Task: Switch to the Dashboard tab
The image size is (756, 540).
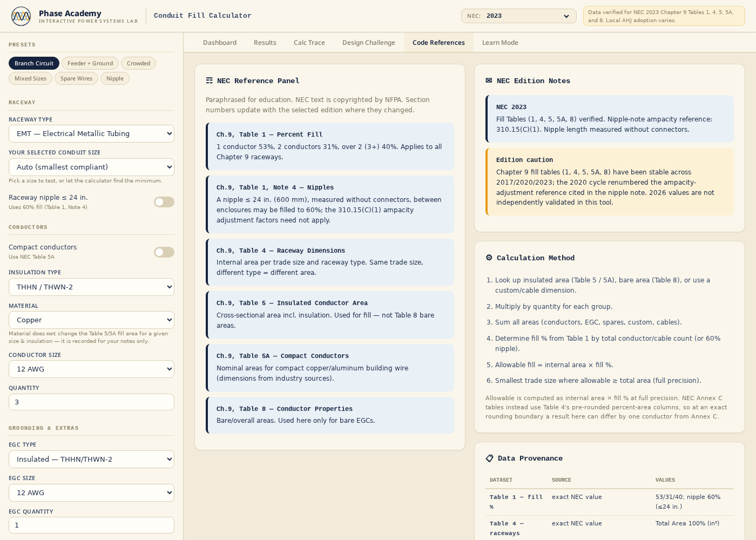Action: 220,43
